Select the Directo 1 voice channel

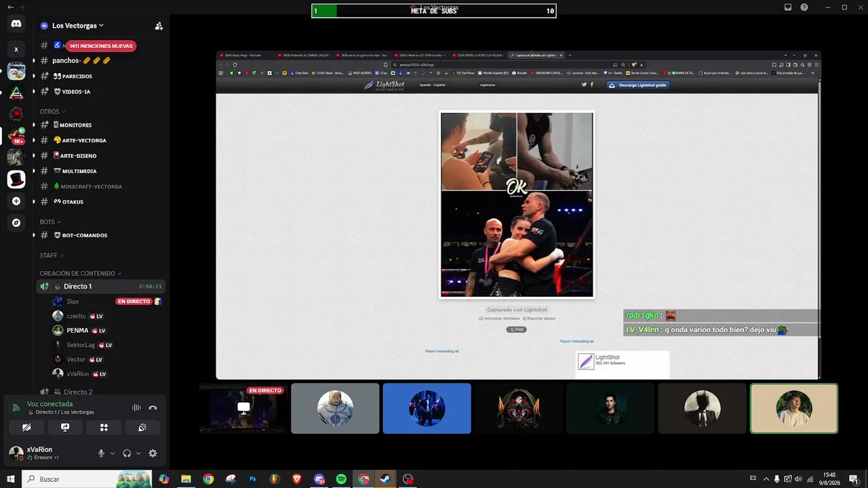(100, 286)
